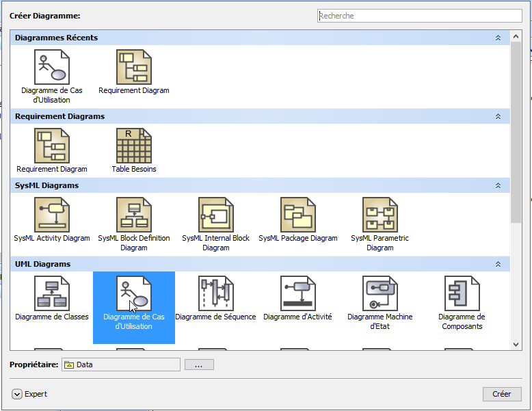532x411 pixels.
Task: Select Diagramme de Composants icon
Action: click(462, 294)
